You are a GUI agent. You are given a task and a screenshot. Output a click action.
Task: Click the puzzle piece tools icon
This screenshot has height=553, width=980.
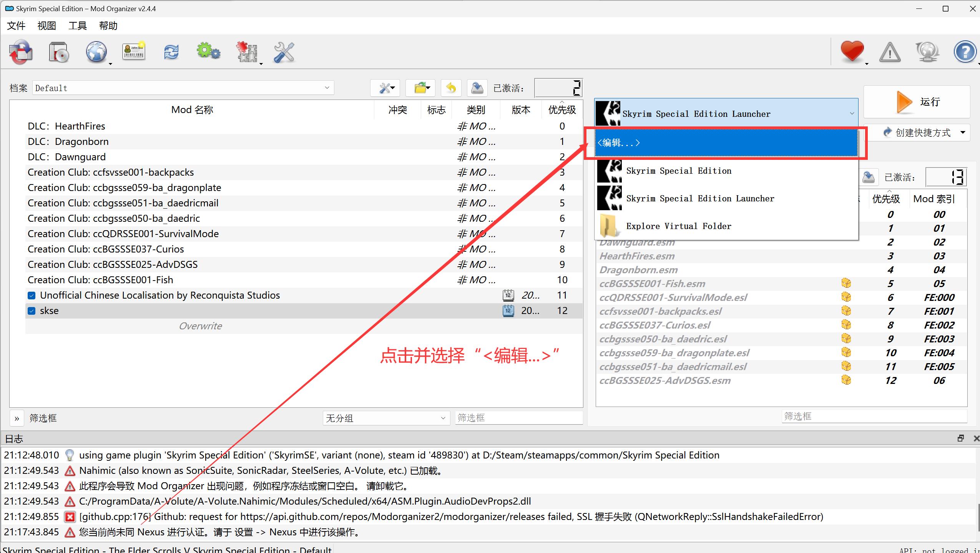tap(247, 52)
